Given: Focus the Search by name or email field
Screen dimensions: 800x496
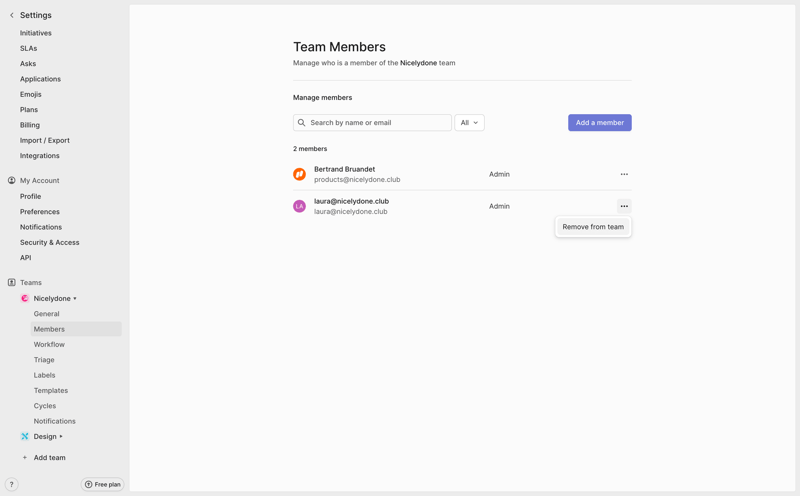Looking at the screenshot, I should 372,122.
